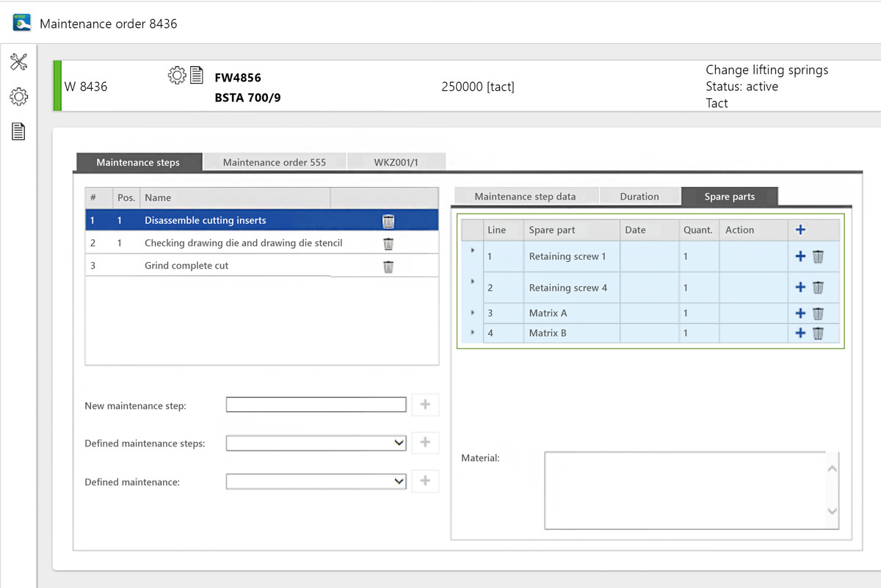881x588 pixels.
Task: Open the document icon in left sidebar
Action: tap(18, 131)
